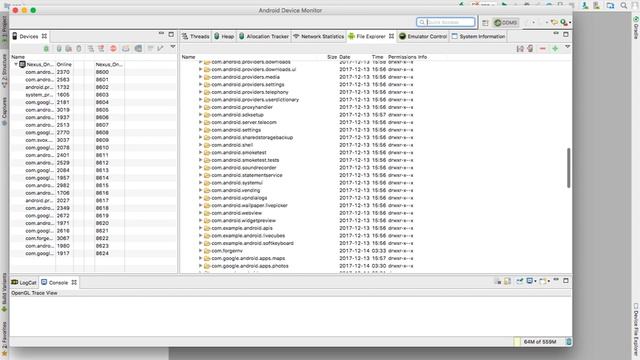The image size is (640, 360).
Task: Maximize the File Explorer panel
Action: click(x=566, y=34)
